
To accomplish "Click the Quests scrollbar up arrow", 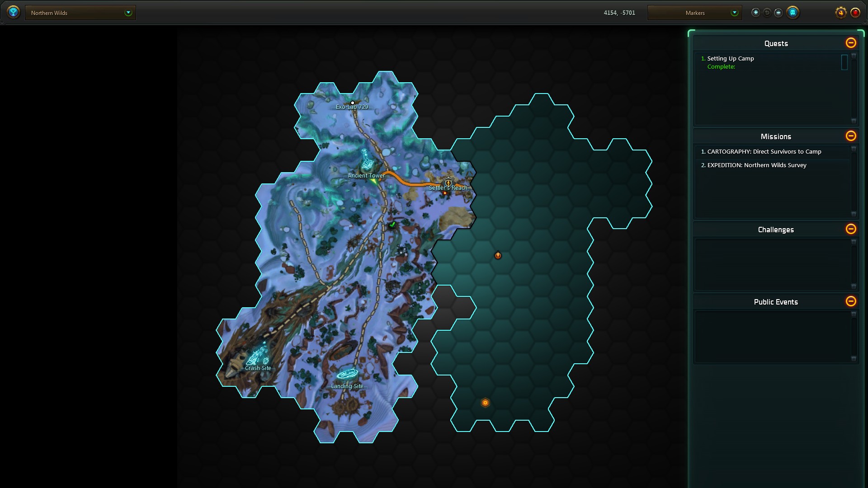I will (x=854, y=56).
